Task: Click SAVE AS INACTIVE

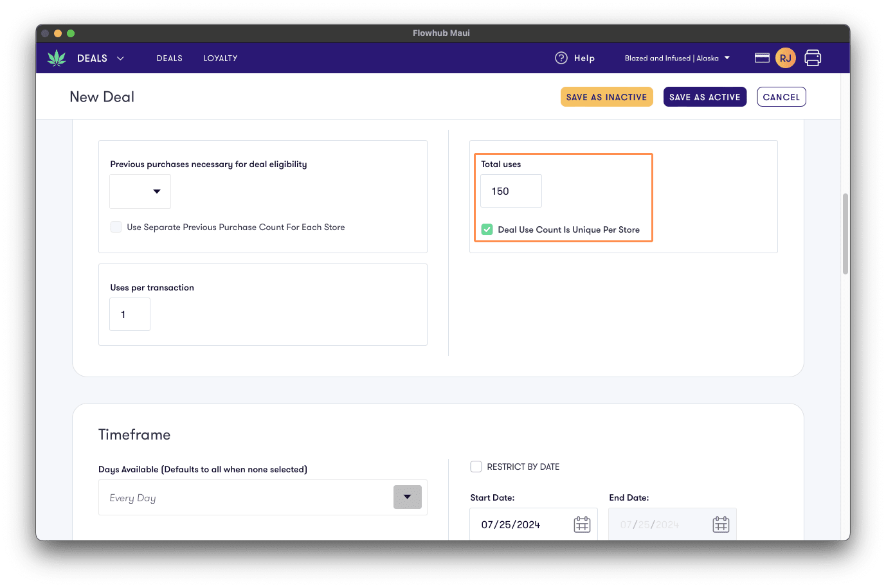Action: (x=606, y=96)
